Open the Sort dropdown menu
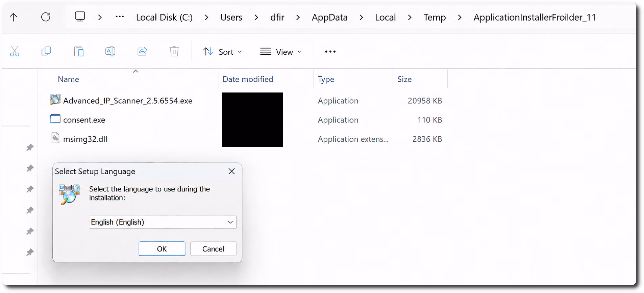644x293 pixels. [222, 52]
